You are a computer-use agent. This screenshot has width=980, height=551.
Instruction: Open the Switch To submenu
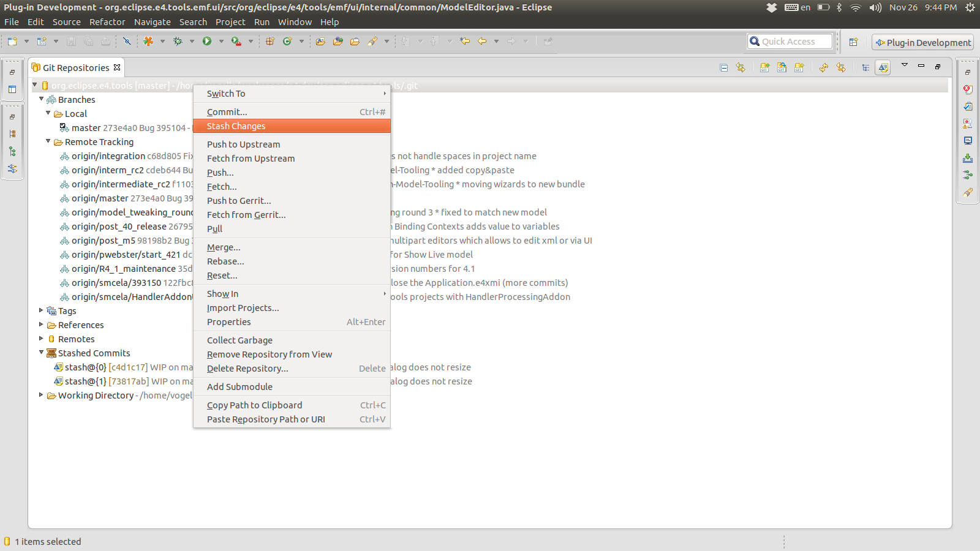point(292,94)
